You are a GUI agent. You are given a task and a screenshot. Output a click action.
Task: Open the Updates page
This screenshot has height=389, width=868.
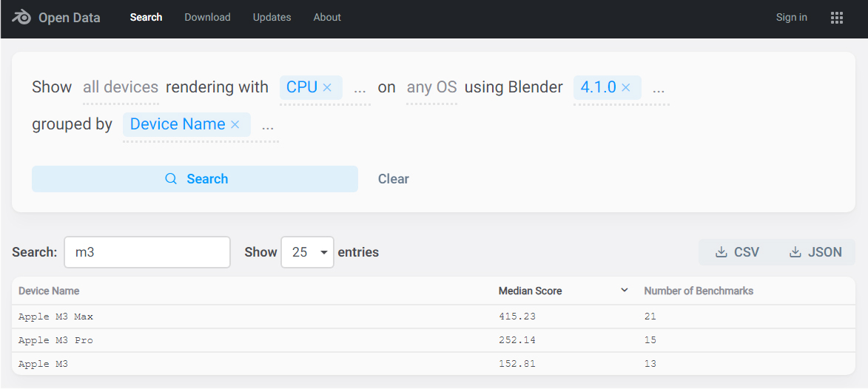pyautogui.click(x=272, y=17)
